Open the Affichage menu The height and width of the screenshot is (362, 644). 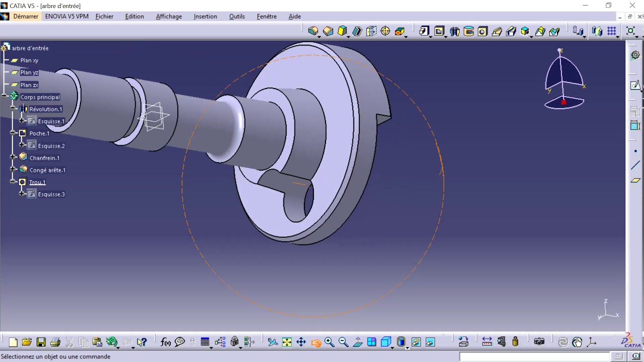(x=169, y=16)
